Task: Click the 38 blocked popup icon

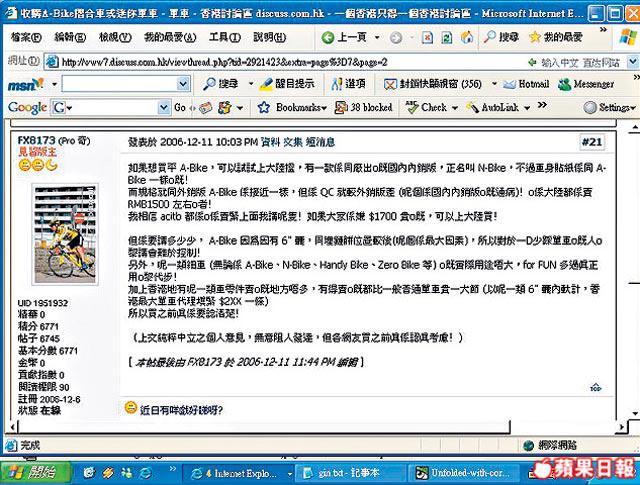Action: tap(341, 108)
